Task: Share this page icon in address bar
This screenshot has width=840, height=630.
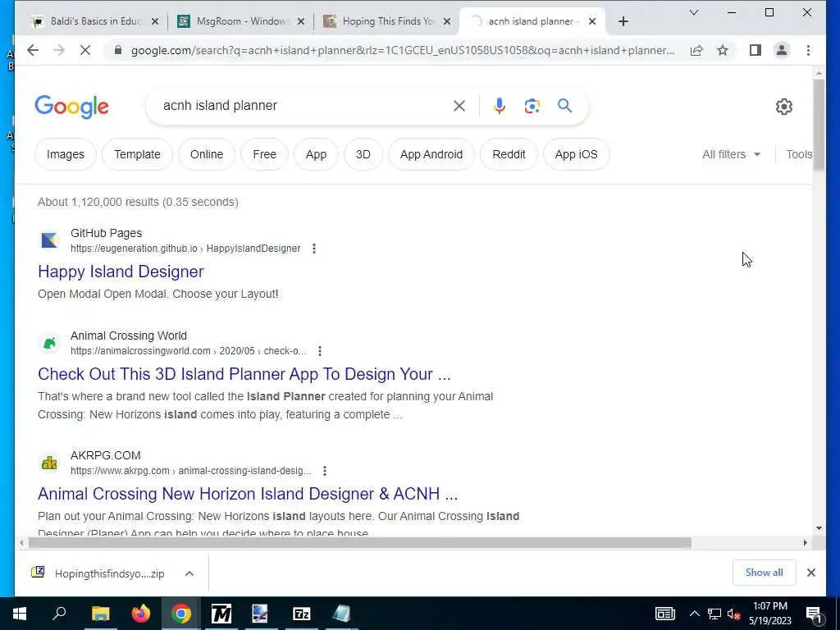Action: point(696,50)
